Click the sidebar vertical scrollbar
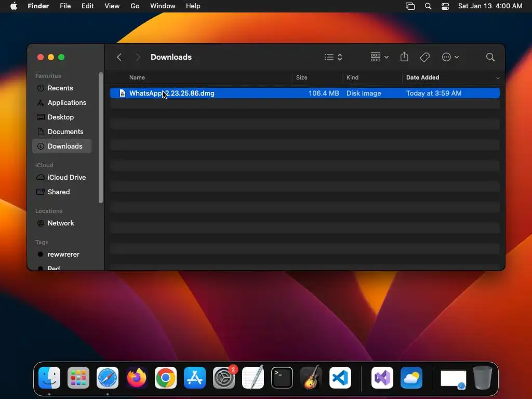 pos(100,138)
